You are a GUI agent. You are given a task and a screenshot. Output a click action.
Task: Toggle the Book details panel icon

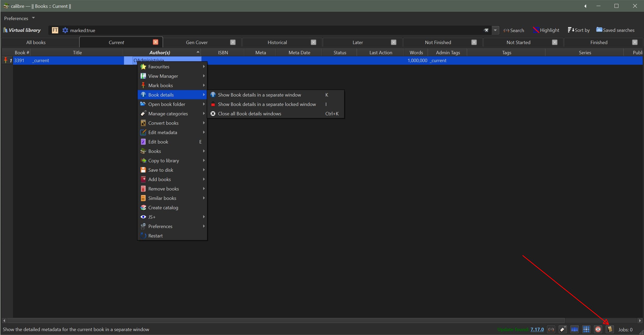610,329
